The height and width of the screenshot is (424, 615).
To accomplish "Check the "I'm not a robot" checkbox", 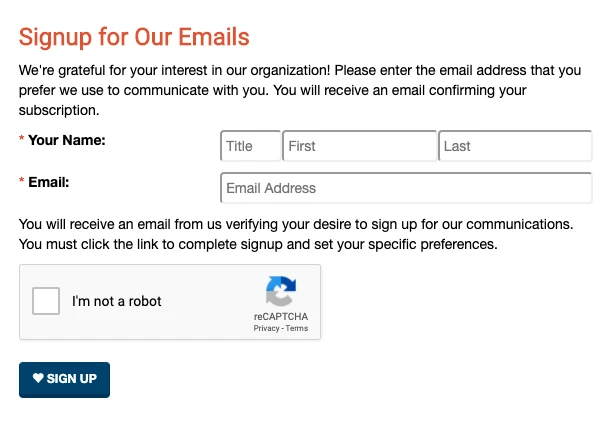I will (x=46, y=301).
